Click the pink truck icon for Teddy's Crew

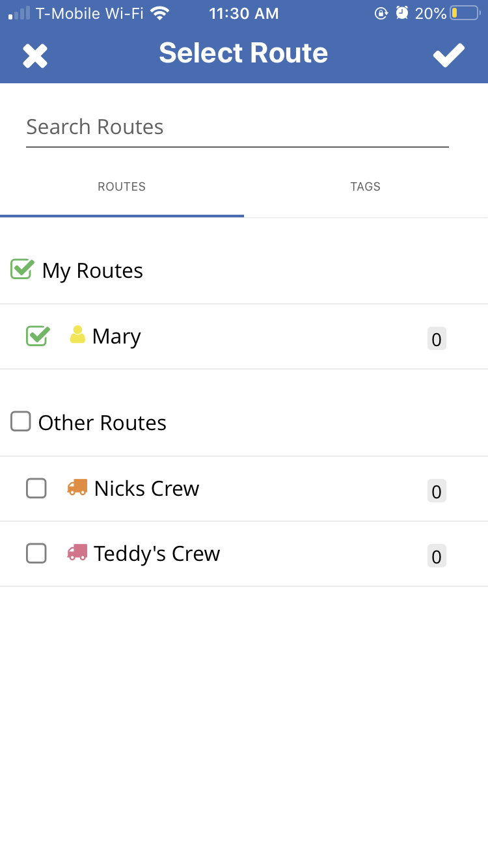pyautogui.click(x=77, y=552)
